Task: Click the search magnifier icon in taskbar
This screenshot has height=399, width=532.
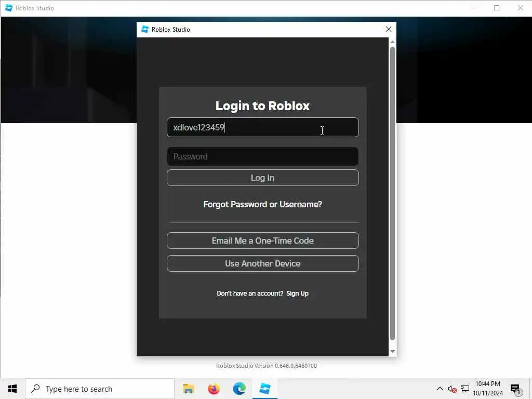Action: click(x=35, y=389)
